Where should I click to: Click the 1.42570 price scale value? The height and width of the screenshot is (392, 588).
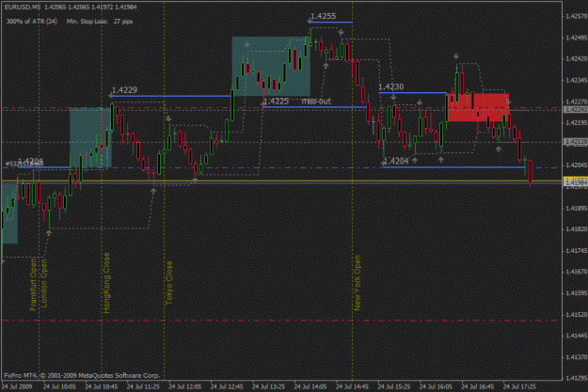click(x=577, y=16)
